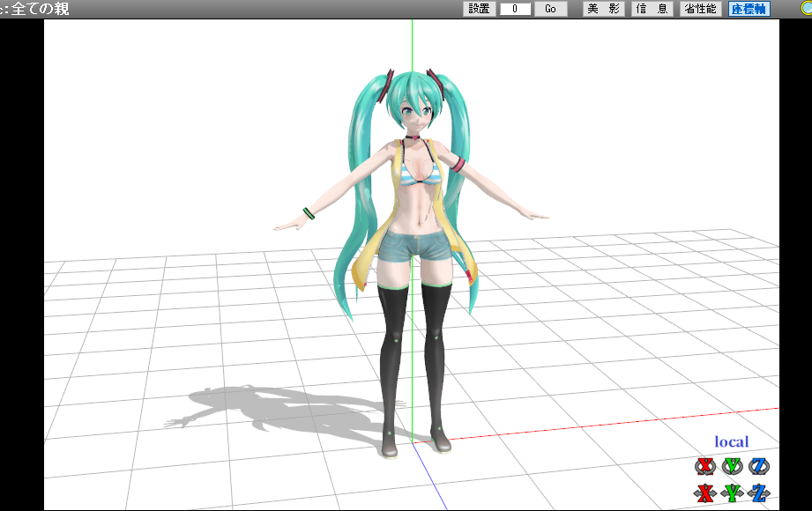This screenshot has height=511, width=812.
Task: Enable 省性能 low-performance mode
Action: point(700,9)
